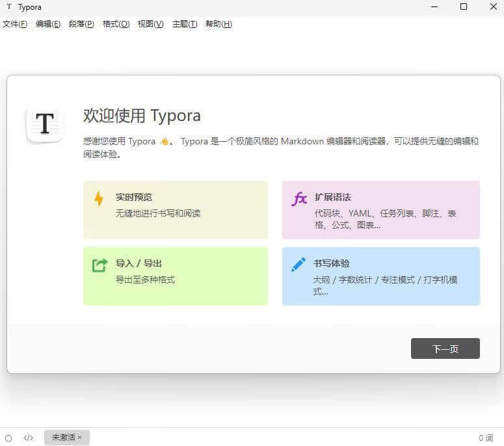Image resolution: width=504 pixels, height=446 pixels.
Task: Maximize the Typora window
Action: click(464, 7)
